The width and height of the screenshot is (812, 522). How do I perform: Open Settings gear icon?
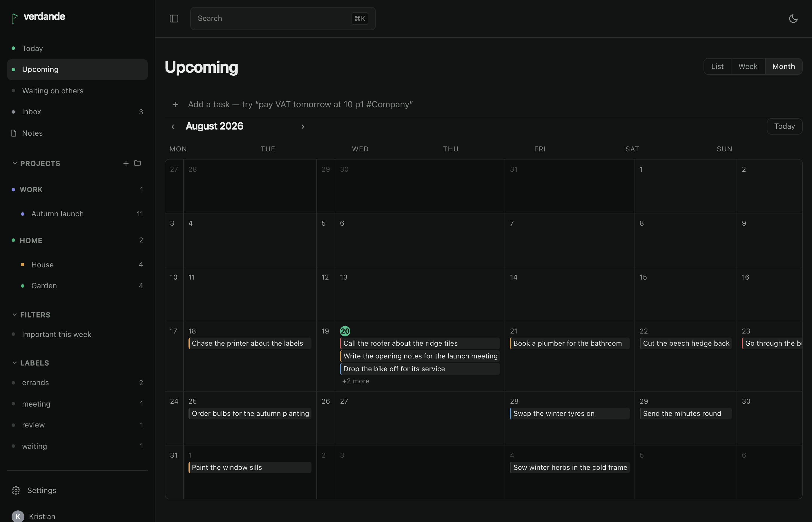(16, 490)
